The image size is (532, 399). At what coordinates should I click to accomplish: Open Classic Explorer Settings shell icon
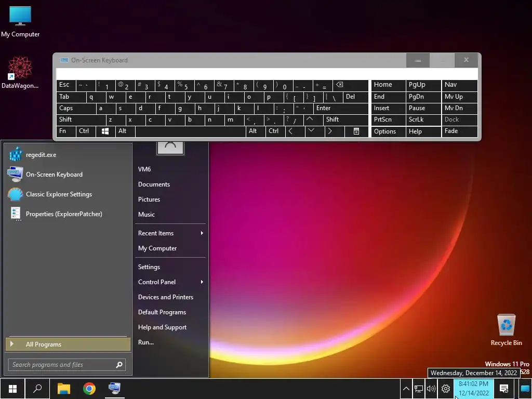(15, 194)
